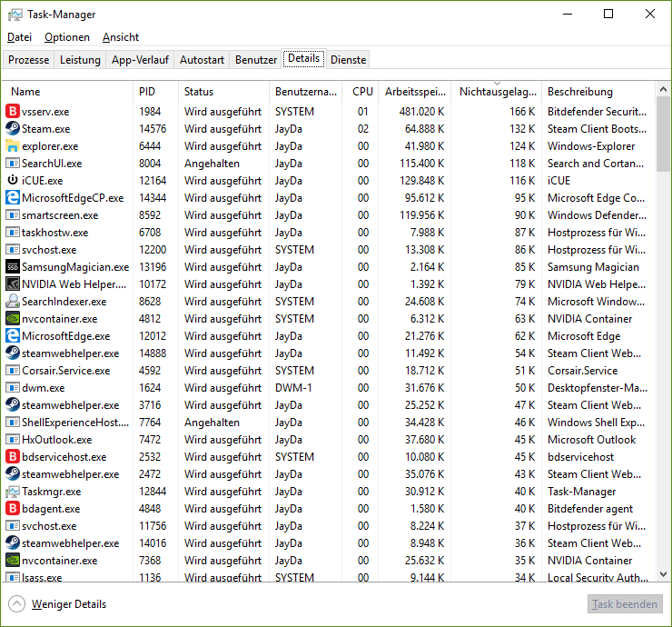Click the Samsung Magician description cell
672x627 pixels.
pyautogui.click(x=593, y=267)
